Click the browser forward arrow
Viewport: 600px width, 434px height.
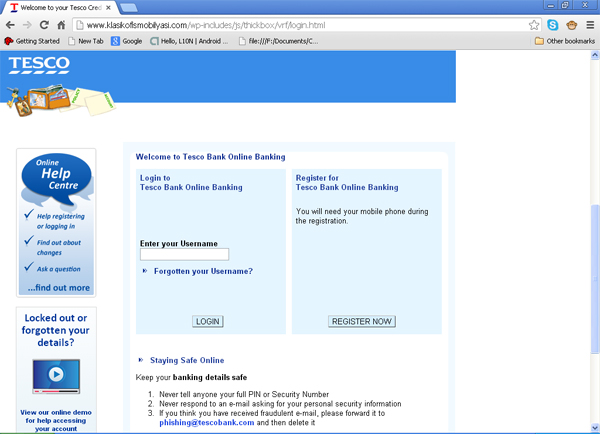[27, 24]
